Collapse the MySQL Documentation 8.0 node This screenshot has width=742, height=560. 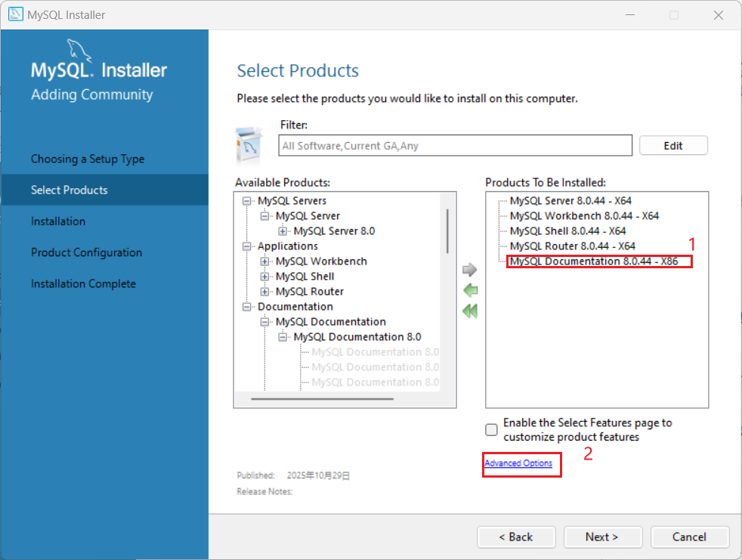pos(283,337)
